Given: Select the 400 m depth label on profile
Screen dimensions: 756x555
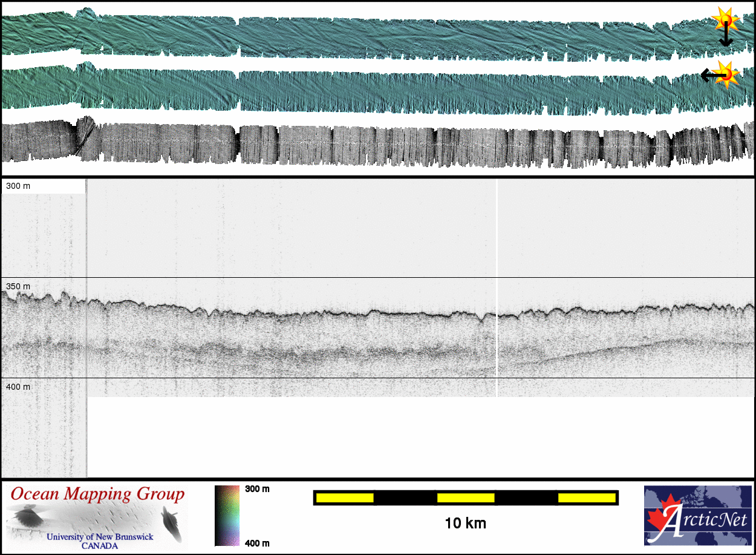Looking at the screenshot, I should point(18,386).
